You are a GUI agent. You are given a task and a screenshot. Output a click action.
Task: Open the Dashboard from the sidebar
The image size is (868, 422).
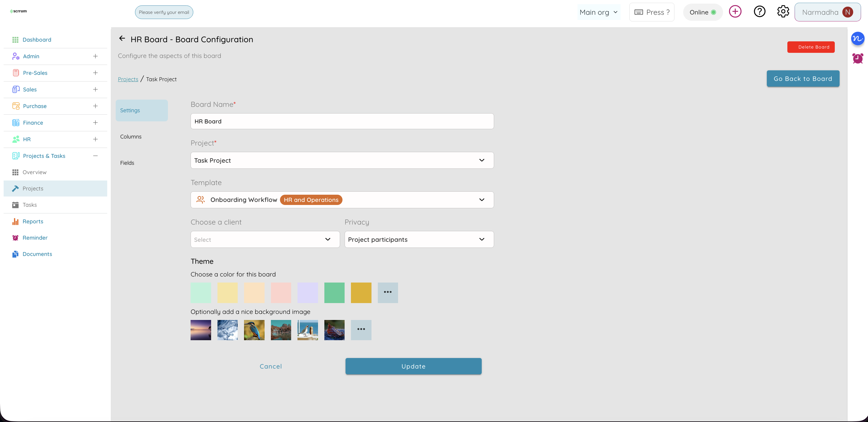point(37,40)
